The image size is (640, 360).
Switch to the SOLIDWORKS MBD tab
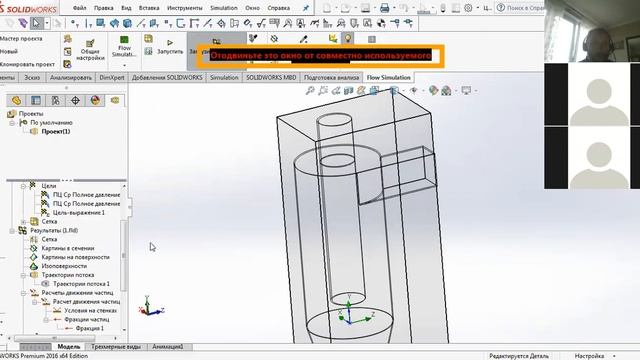point(271,78)
